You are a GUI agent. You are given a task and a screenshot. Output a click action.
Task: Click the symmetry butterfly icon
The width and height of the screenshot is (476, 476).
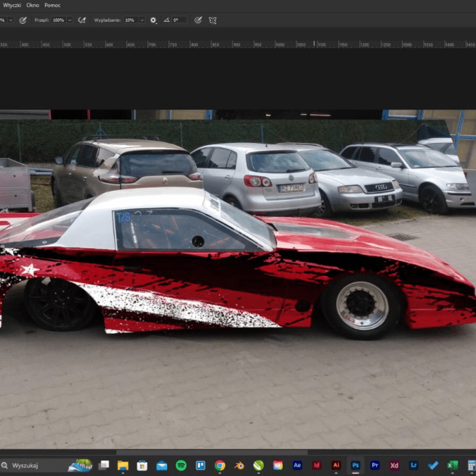[x=213, y=20]
